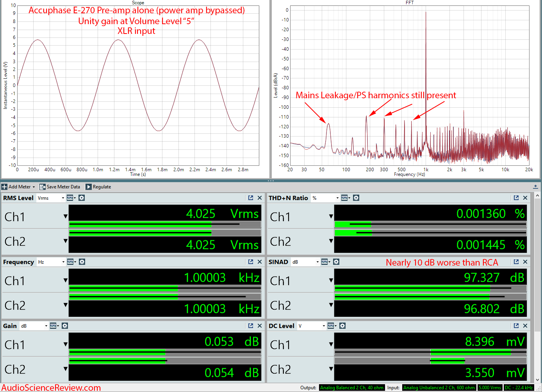The image size is (542, 392).
Task: Expand Frequency Ch1 channel arrow
Action: [66, 280]
